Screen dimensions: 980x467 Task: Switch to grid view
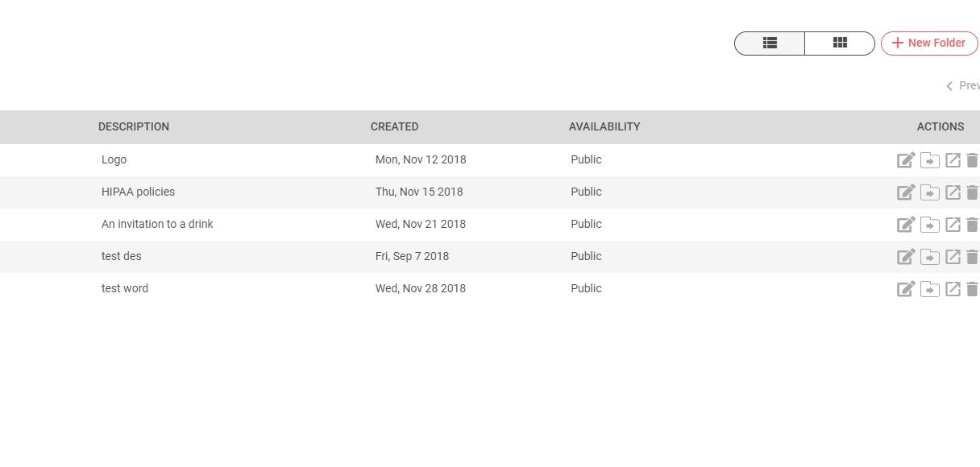pyautogui.click(x=840, y=43)
